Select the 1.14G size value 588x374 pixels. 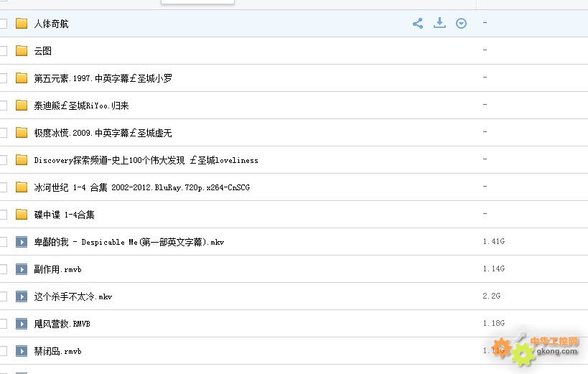click(493, 268)
